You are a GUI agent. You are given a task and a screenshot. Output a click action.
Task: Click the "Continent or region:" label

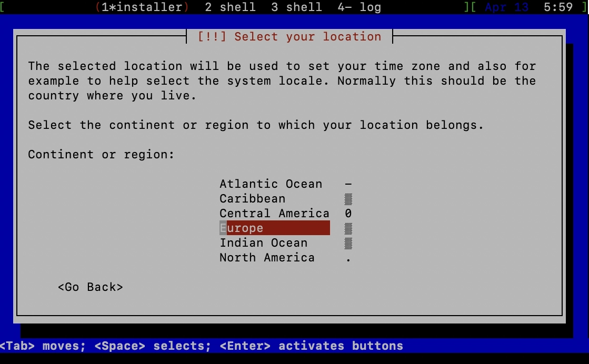[x=101, y=155]
